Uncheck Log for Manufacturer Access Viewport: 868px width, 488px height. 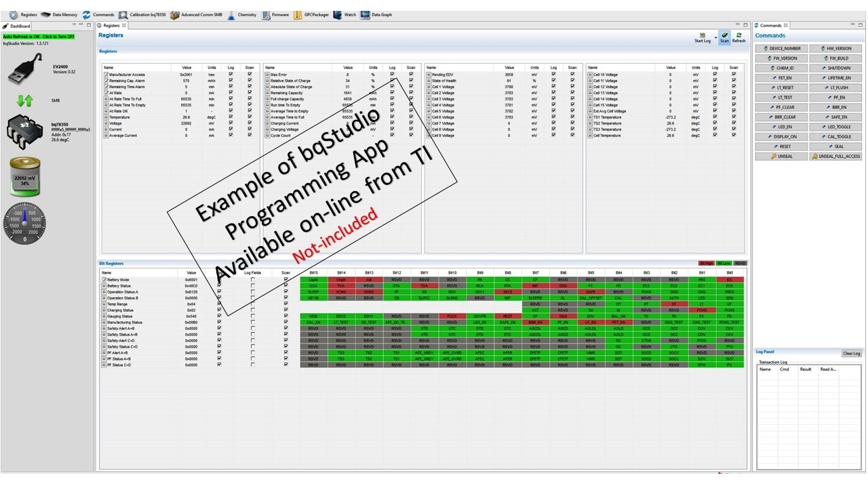(x=231, y=75)
